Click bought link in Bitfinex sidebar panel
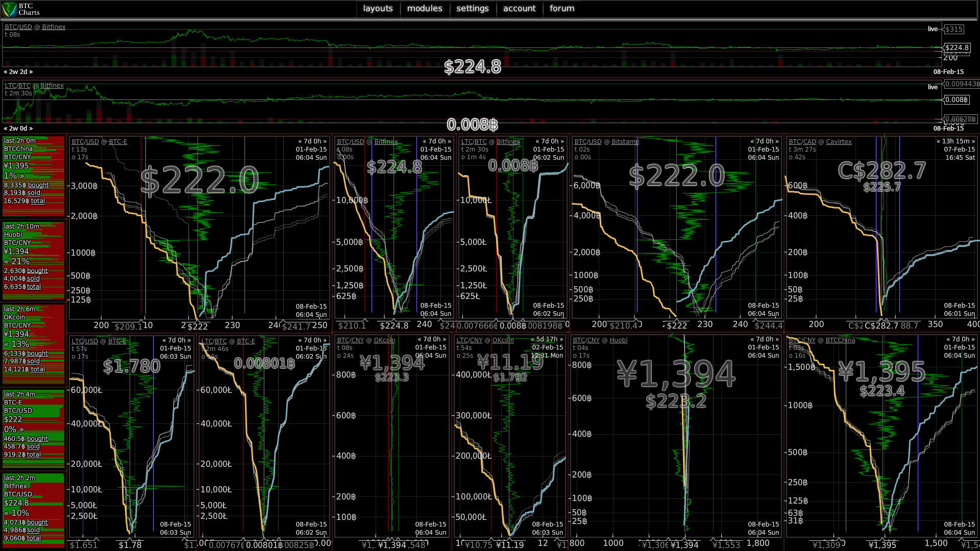The image size is (980, 551). (37, 522)
